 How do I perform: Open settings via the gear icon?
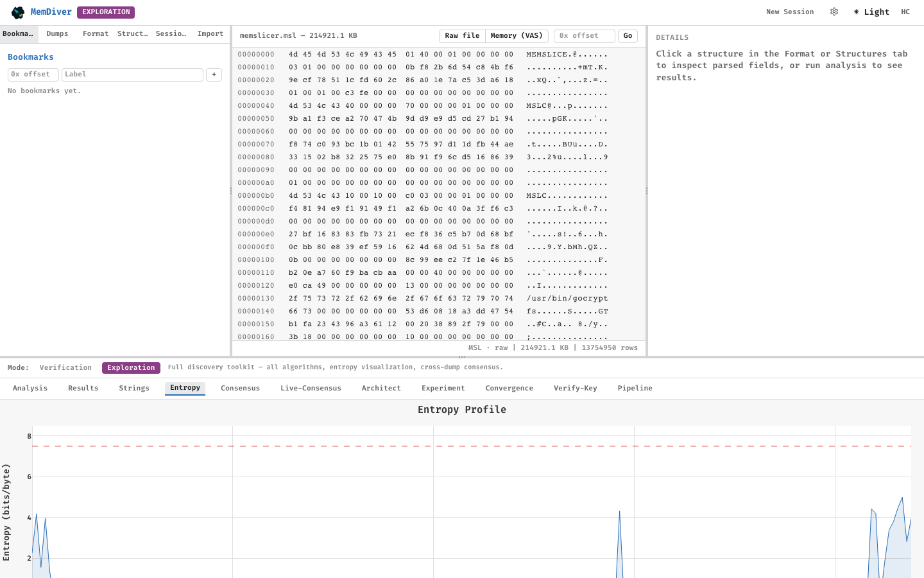click(x=834, y=12)
